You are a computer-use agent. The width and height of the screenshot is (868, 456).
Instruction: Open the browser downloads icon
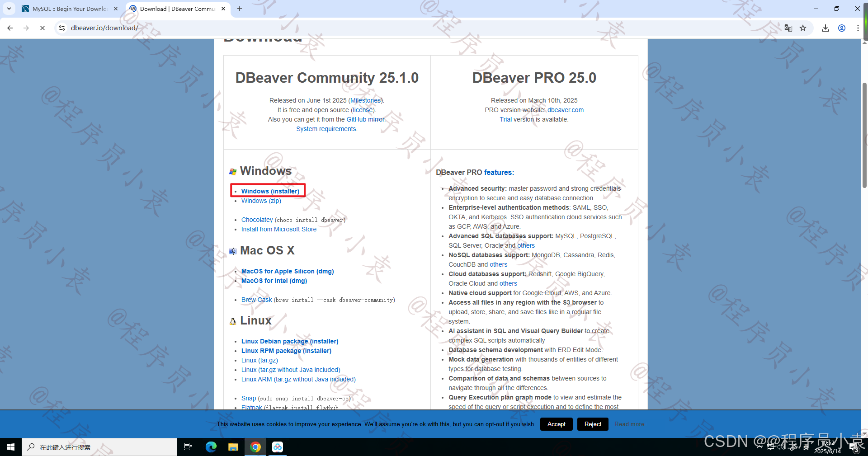826,28
